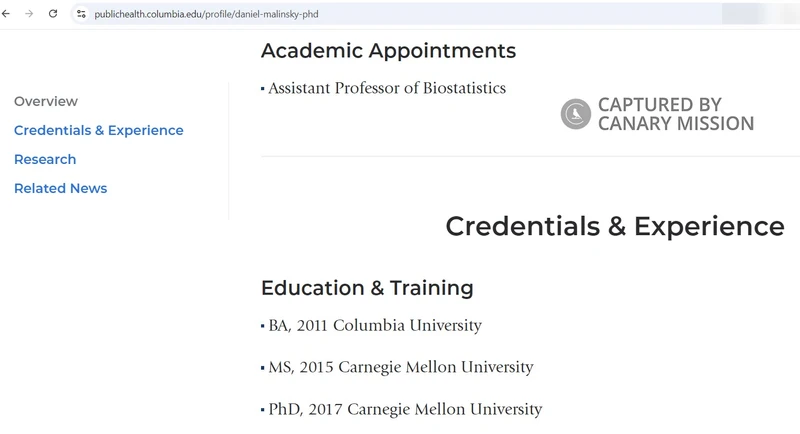Click the BA, 2011 Columbia University entry
Screen dimensions: 800x434
coord(375,325)
